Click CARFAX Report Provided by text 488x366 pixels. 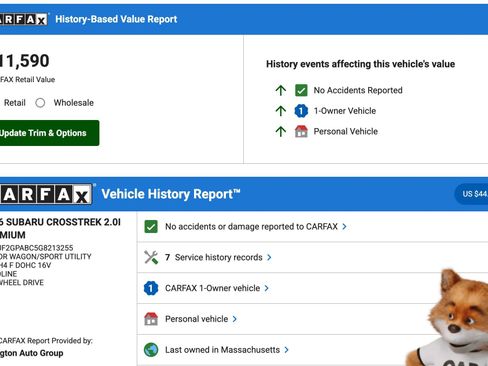(46, 341)
